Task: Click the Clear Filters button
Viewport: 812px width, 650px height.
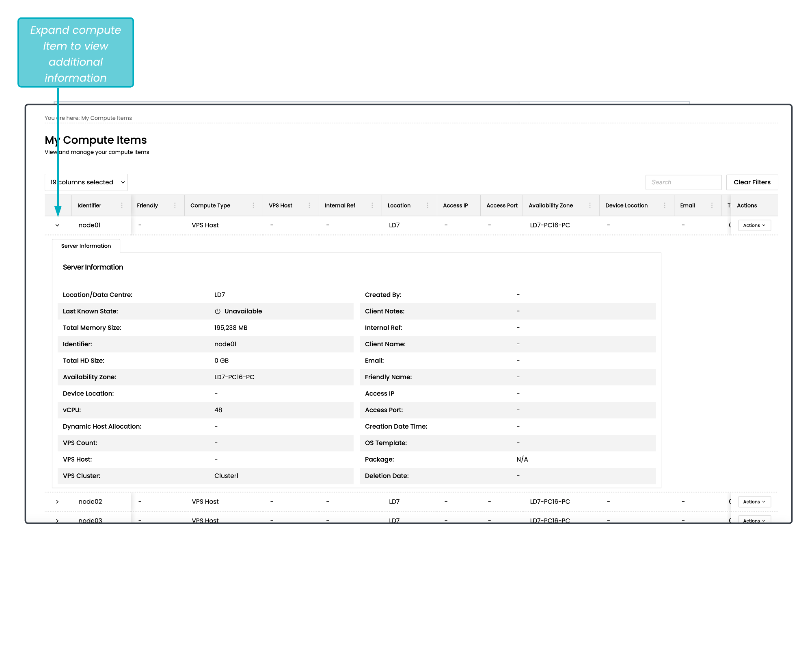Action: point(752,182)
